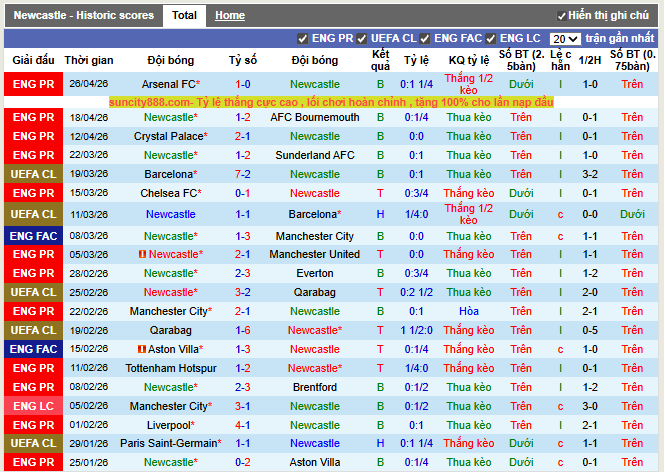Open the Home tab link
665x472 pixels.
[229, 16]
